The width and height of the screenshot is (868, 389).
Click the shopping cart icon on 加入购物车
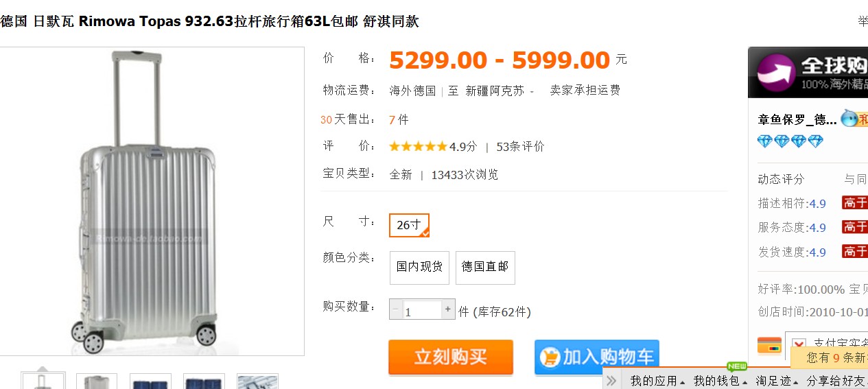click(x=550, y=357)
